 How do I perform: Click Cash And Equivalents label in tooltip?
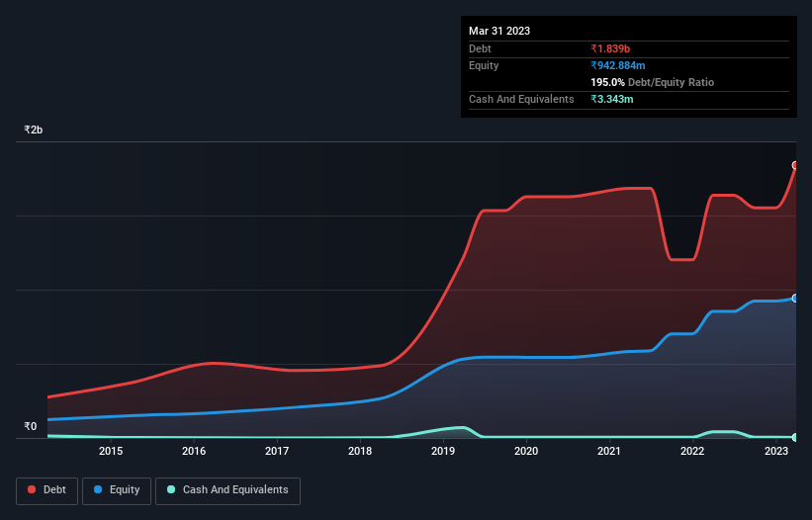click(521, 99)
